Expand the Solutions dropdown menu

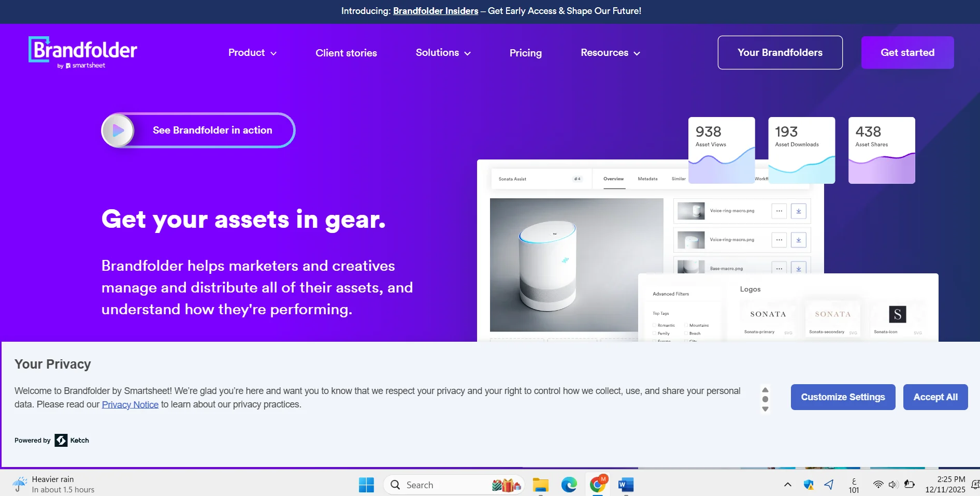[443, 53]
